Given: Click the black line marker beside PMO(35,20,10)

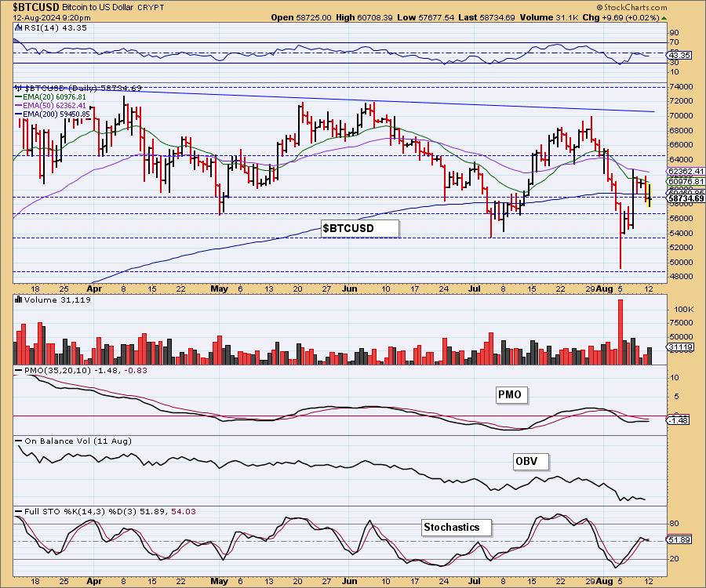Looking at the screenshot, I should (19, 370).
